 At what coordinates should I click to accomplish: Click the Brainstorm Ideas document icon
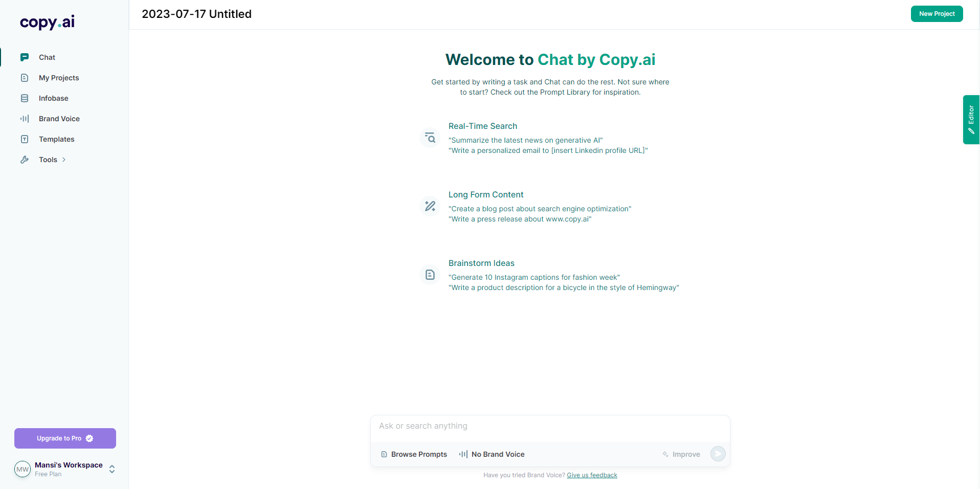tap(430, 275)
